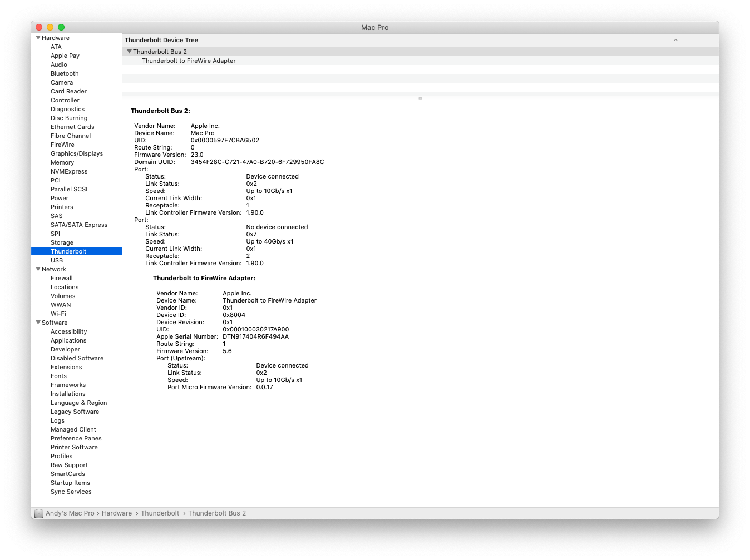
Task: Select Thunderbolt to FireWire Adapter in device tree
Action: tap(189, 61)
